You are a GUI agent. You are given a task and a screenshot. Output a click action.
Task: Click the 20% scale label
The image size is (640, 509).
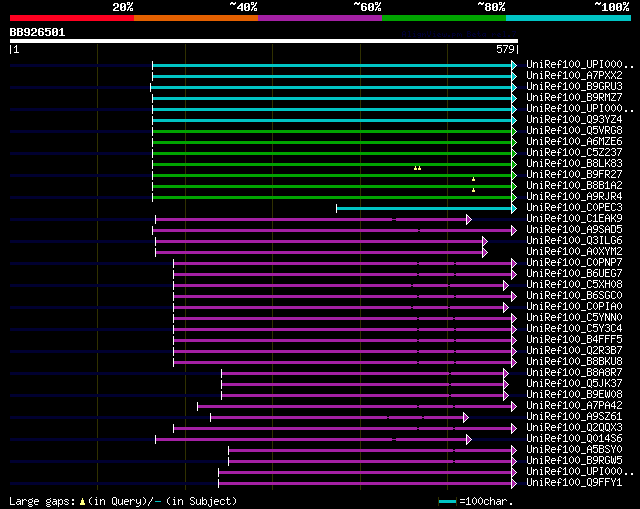point(123,7)
